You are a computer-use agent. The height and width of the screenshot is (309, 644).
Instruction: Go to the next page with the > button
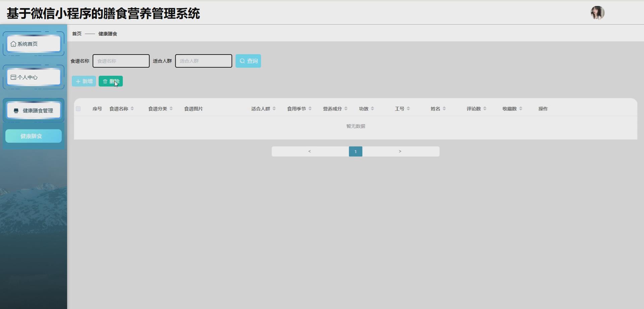point(400,151)
